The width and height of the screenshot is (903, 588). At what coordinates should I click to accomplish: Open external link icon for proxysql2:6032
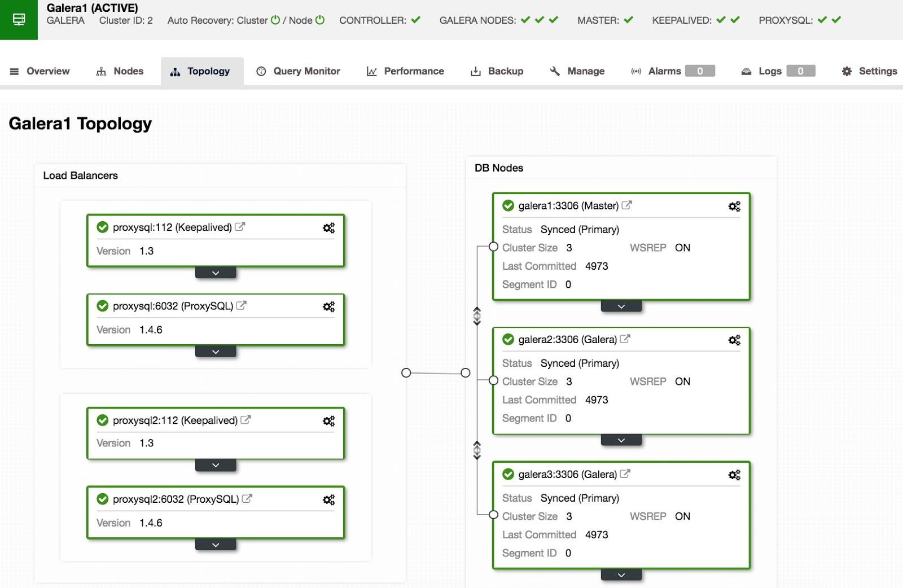[247, 499]
